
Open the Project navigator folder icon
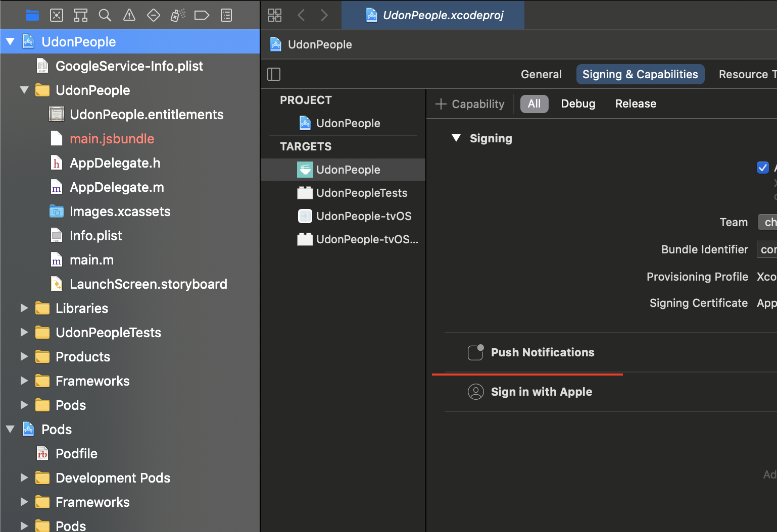pyautogui.click(x=32, y=16)
